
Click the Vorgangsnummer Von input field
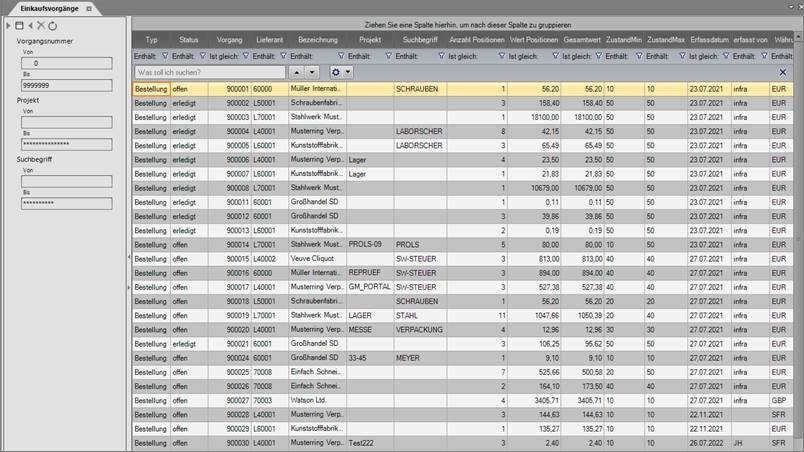pos(65,63)
